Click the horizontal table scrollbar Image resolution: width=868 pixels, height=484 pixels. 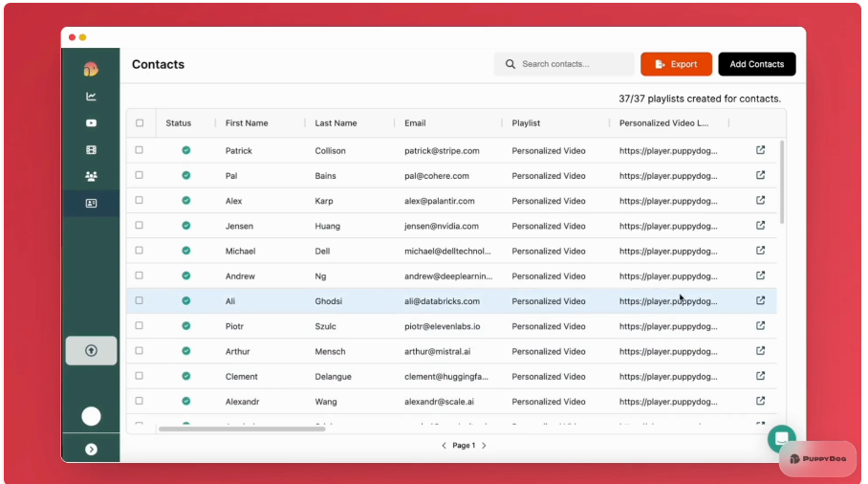(241, 429)
